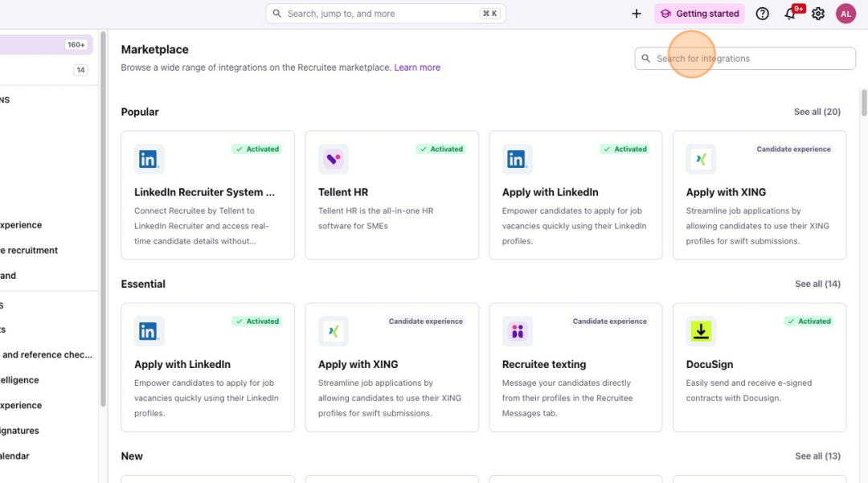This screenshot has height=483, width=868.
Task: Click Candidate experience tag on Popular XING card
Action: click(x=793, y=149)
